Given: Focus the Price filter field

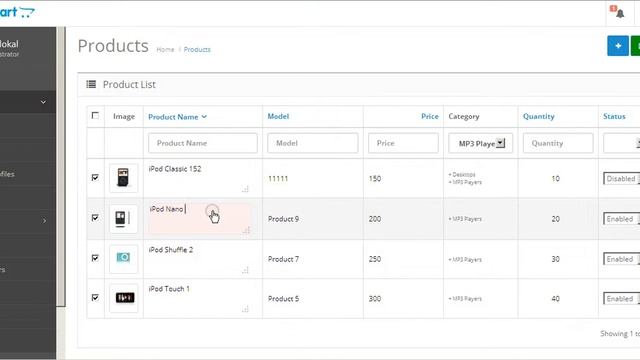Looking at the screenshot, I should pos(403,143).
